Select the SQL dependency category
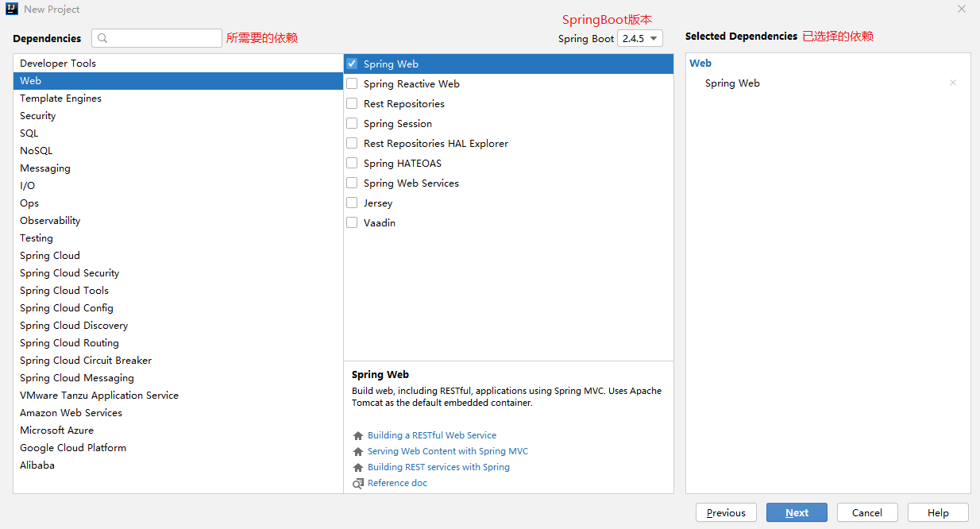This screenshot has height=529, width=980. click(x=178, y=133)
